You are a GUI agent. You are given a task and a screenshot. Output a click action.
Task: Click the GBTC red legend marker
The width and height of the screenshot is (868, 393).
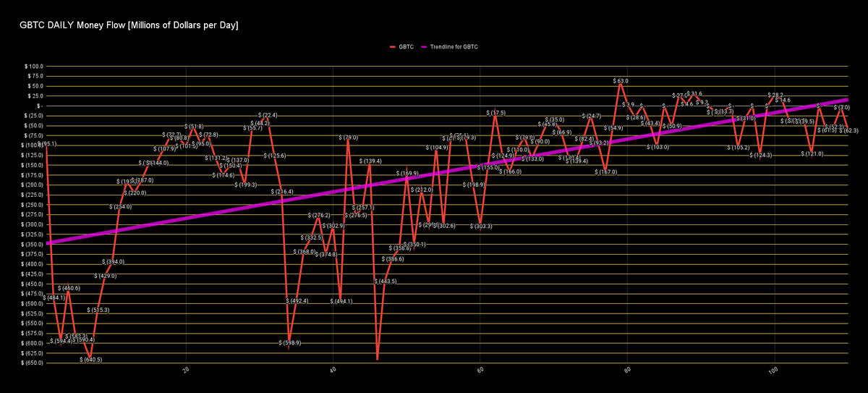click(393, 46)
